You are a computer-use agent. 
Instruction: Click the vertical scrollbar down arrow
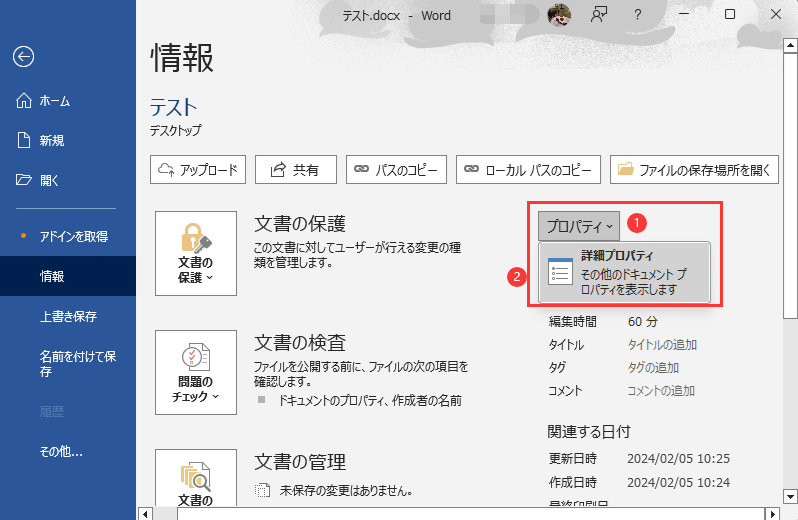790,496
